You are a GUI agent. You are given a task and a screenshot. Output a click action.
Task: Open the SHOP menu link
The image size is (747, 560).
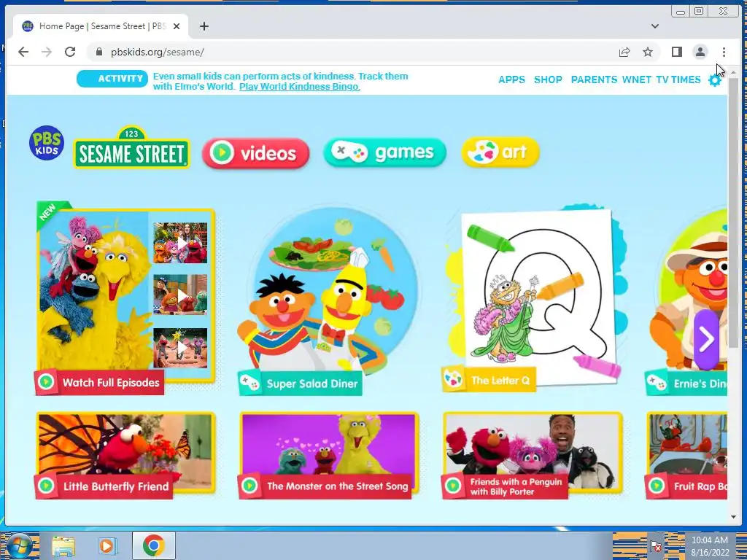[x=548, y=79]
